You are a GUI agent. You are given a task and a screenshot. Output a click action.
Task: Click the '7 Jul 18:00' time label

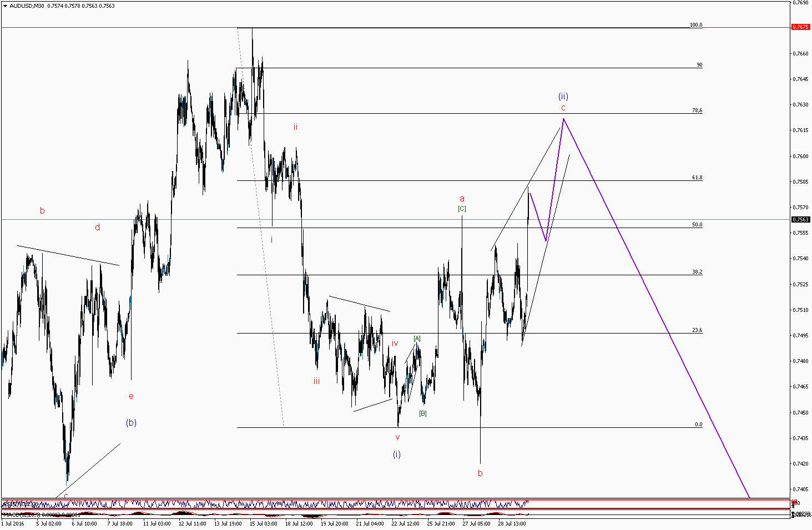120,523
